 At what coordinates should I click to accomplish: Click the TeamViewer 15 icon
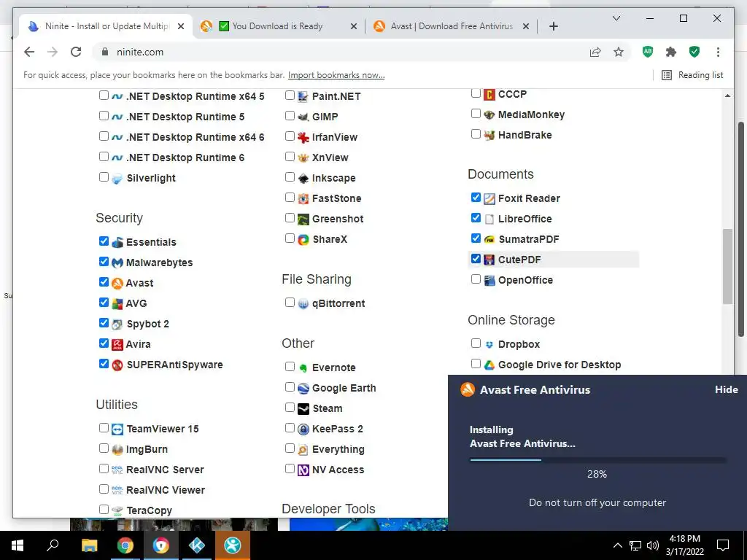[117, 429]
